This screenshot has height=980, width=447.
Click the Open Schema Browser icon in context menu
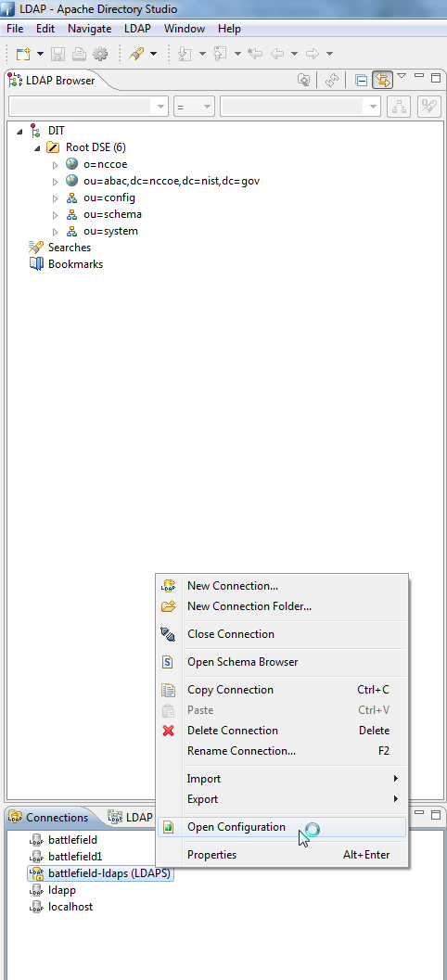168,662
